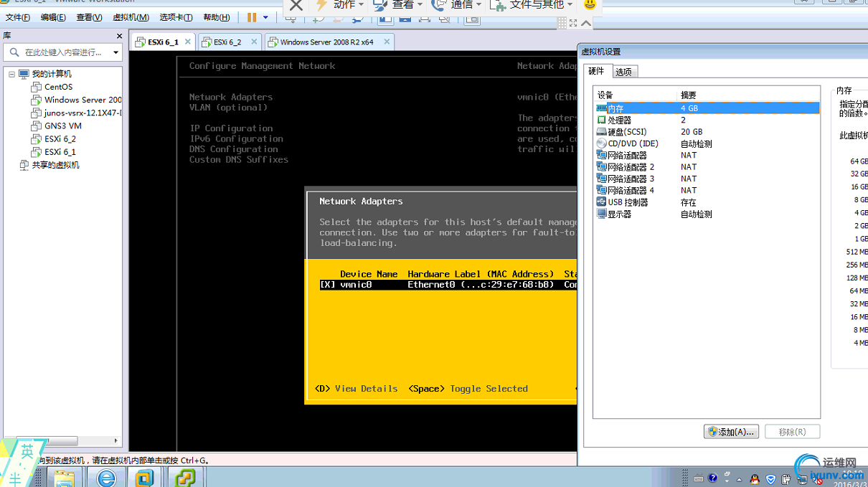Viewport: 868px width, 487px height.
Task: Switch to the 选项 tab in VM settings
Action: [624, 72]
